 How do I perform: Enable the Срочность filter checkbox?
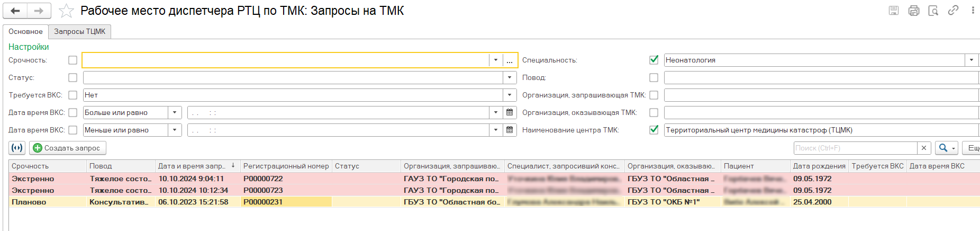tap(73, 60)
